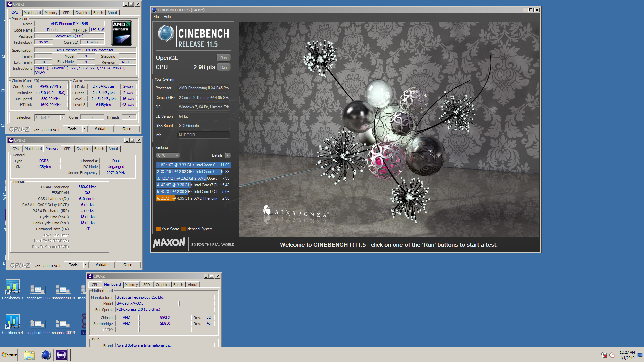
Task: Click Validate in the CPU-Z CPU window
Action: click(x=101, y=129)
